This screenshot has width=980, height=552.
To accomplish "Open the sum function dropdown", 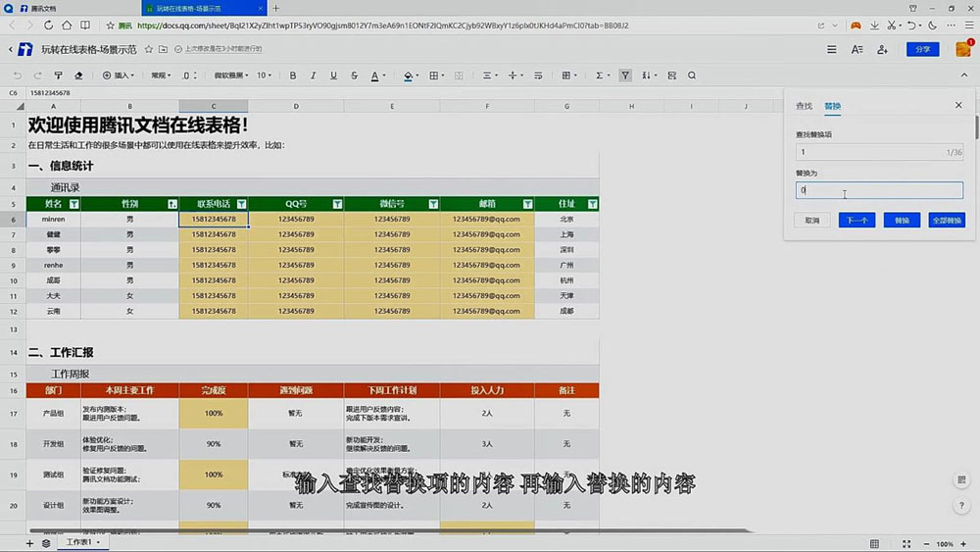I will (x=603, y=75).
